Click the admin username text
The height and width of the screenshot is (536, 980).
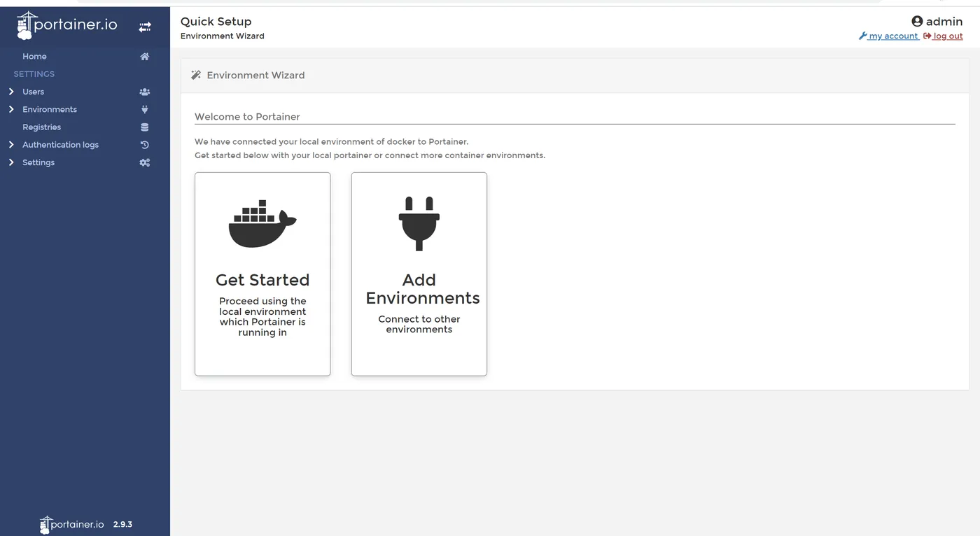(944, 21)
